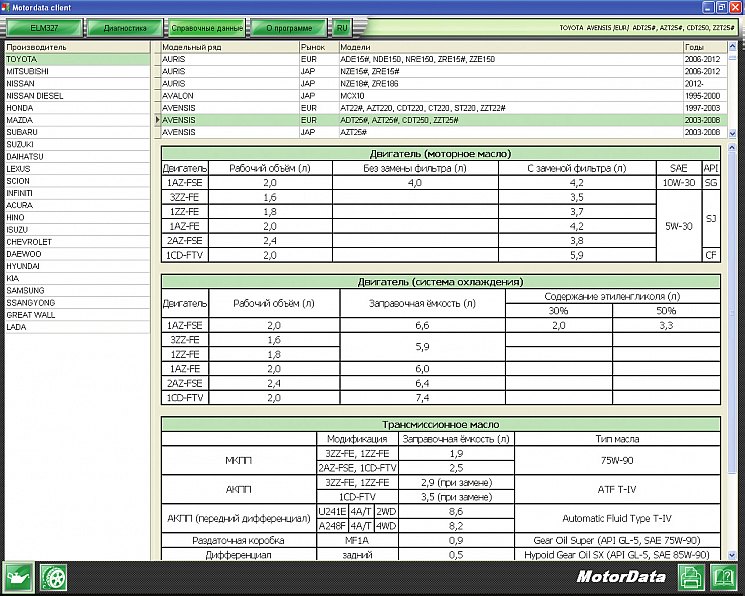Click the Производитель column header

(x=77, y=47)
